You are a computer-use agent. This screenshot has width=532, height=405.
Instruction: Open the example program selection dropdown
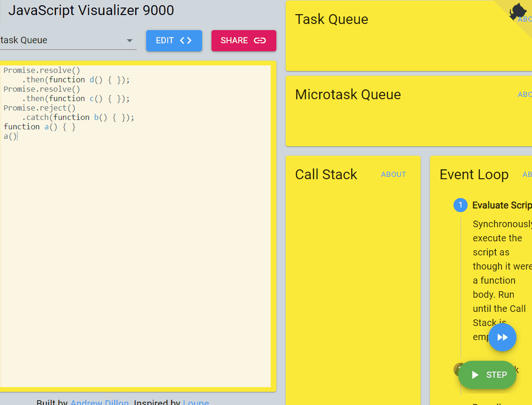point(66,40)
